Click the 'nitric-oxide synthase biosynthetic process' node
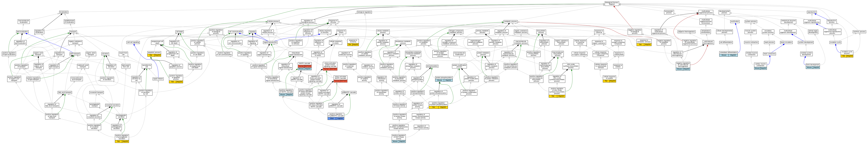The width and height of the screenshot is (868, 144). (570, 66)
